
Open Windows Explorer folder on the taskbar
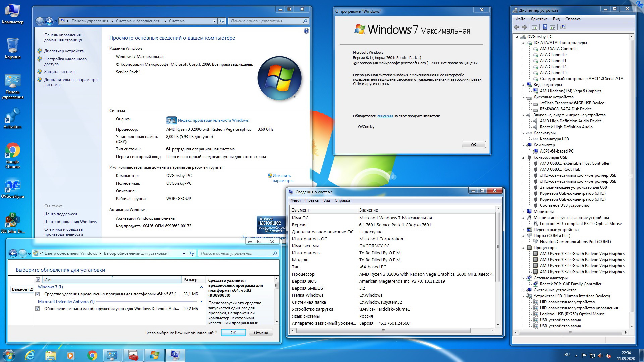pyautogui.click(x=50, y=355)
